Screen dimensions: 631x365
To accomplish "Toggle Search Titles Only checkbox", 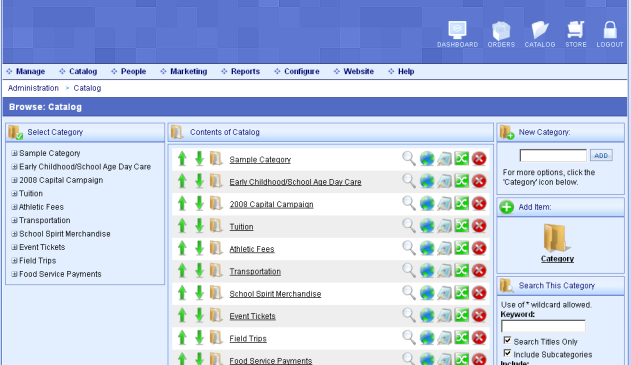I will click(x=507, y=340).
